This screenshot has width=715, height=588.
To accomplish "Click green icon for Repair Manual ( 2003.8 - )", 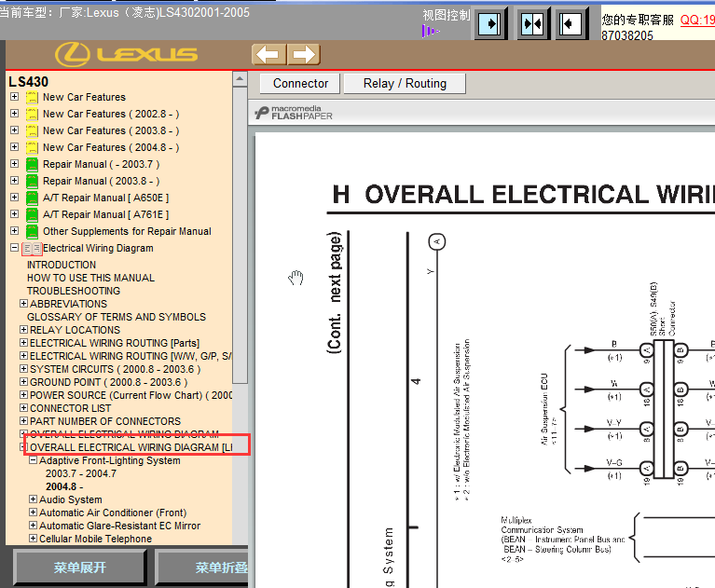I will (x=32, y=182).
